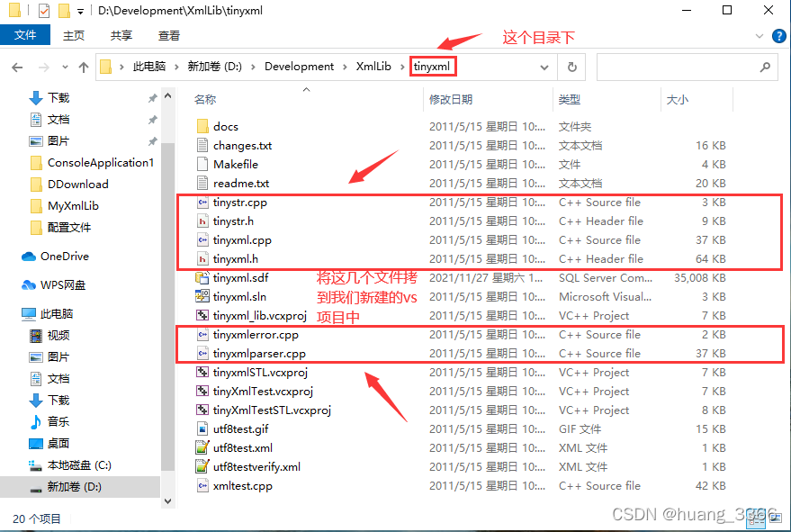Open the docs folder icon
The height and width of the screenshot is (532, 791).
click(202, 126)
